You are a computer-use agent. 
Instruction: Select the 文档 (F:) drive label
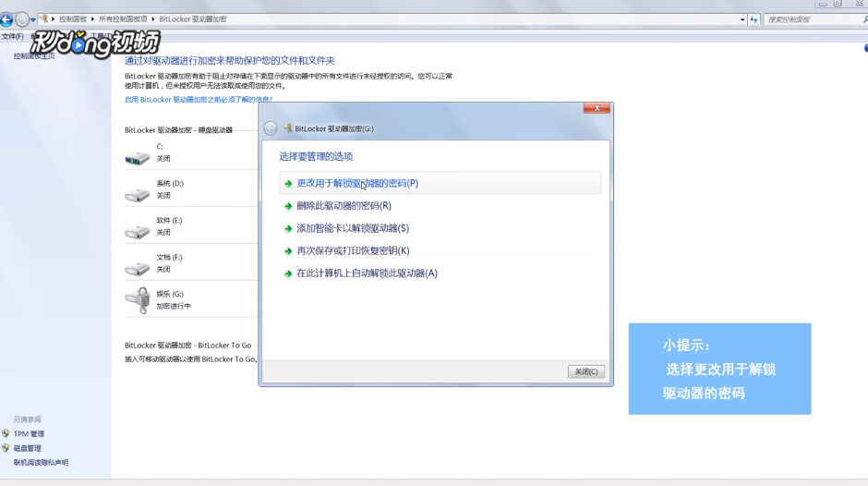tap(169, 258)
